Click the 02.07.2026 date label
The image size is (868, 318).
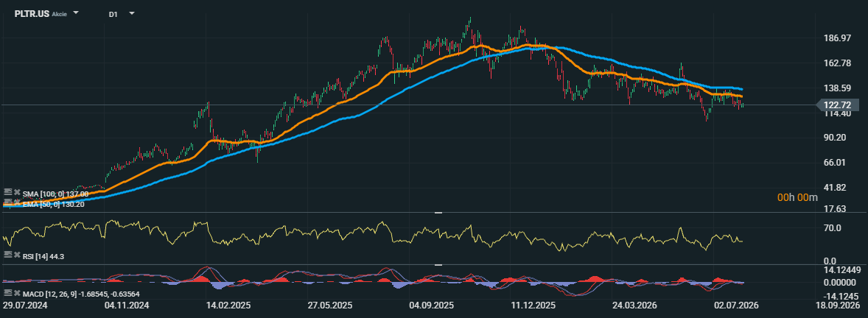(x=738, y=305)
